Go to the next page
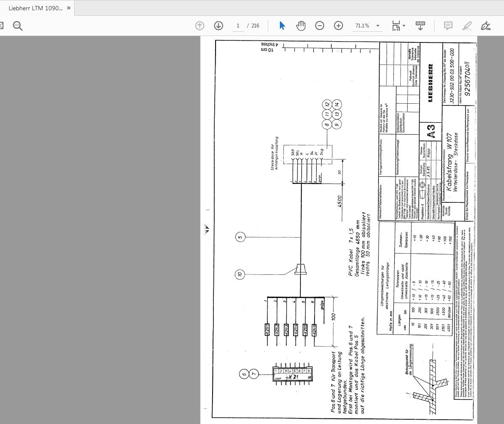The height and width of the screenshot is (424, 504). tap(219, 26)
